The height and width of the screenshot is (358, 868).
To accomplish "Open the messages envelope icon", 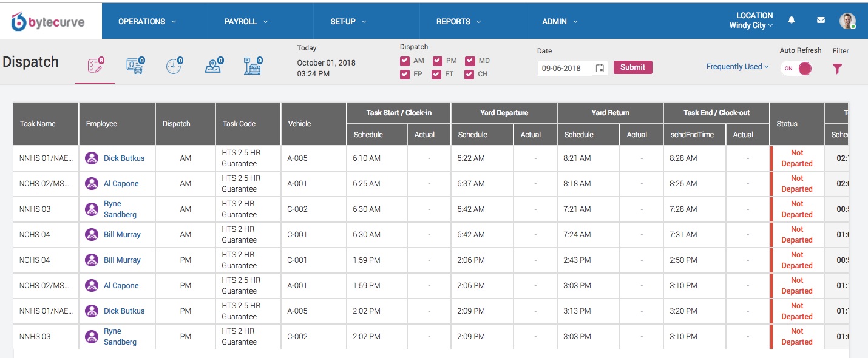I will pos(821,19).
